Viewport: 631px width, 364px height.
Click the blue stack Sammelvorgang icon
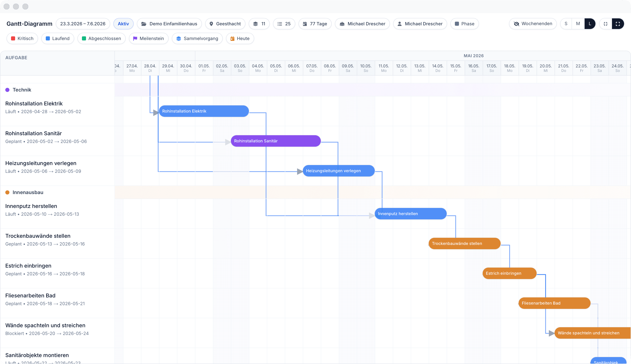tap(179, 38)
